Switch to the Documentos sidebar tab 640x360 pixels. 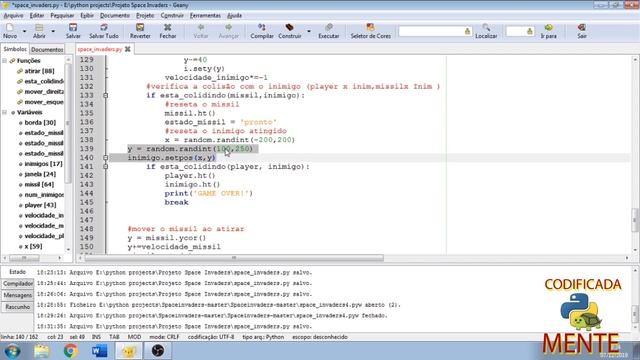click(x=47, y=49)
